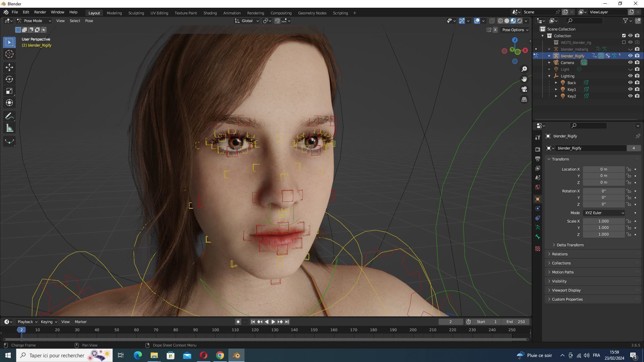
Task: Open the Physics properties tab
Action: [x=538, y=208]
